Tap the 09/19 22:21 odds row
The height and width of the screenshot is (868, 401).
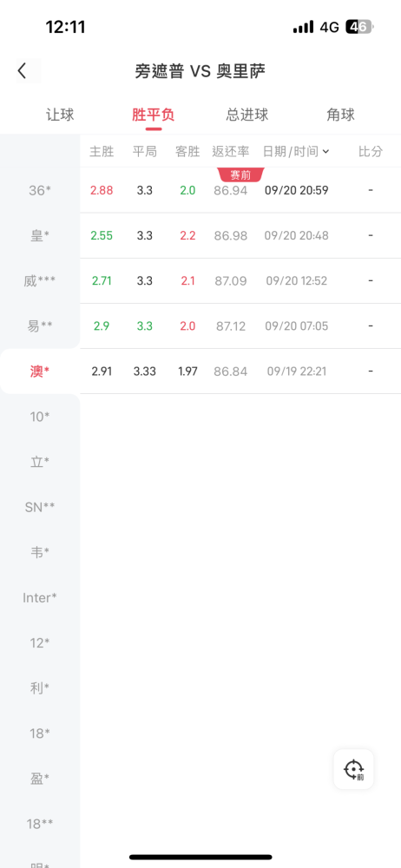tap(240, 372)
